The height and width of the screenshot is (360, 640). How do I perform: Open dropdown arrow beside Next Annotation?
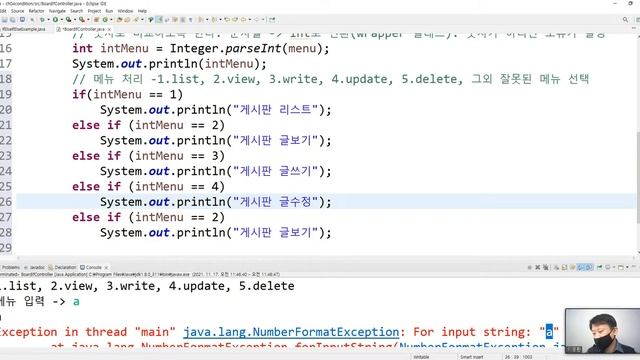(x=207, y=20)
